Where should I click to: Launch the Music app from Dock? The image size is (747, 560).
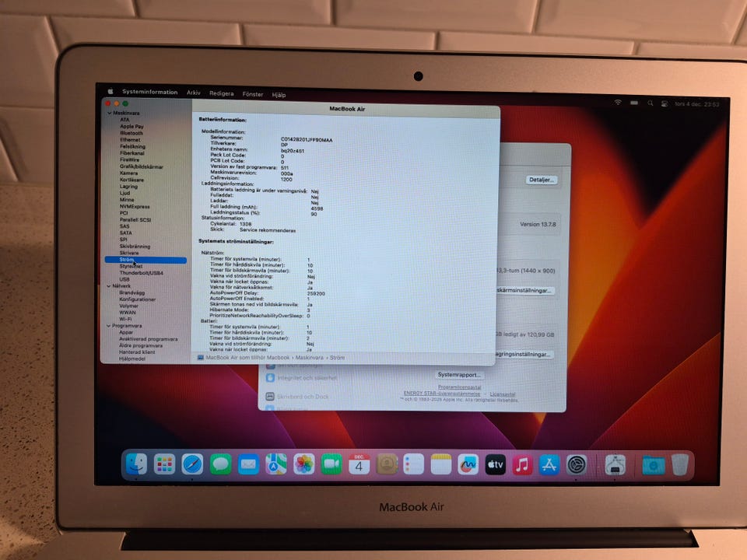coord(522,464)
